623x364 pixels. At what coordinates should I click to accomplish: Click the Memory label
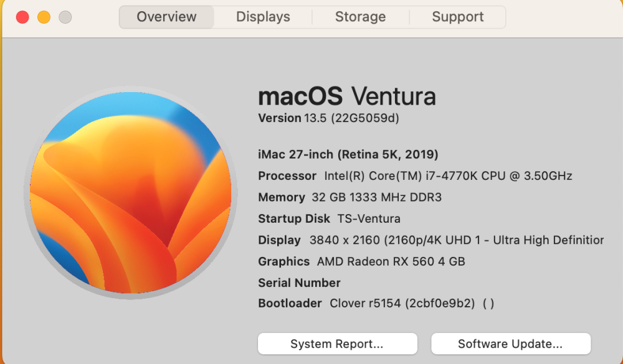(x=282, y=197)
